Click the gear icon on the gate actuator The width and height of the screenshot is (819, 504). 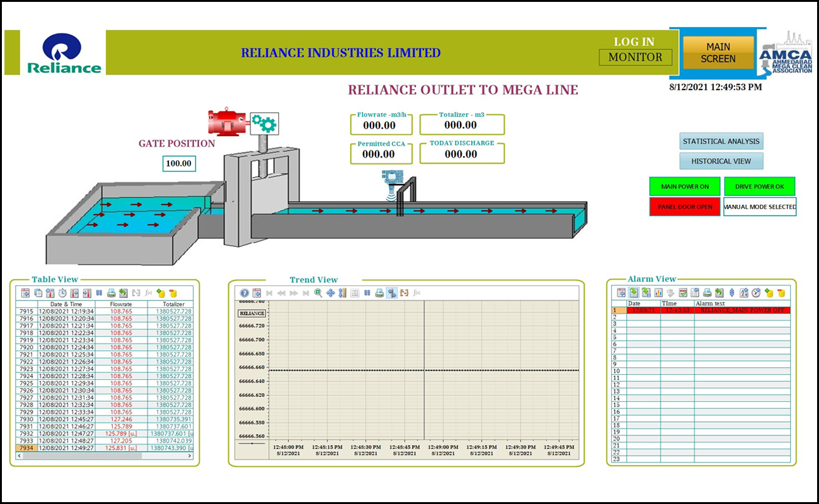click(264, 123)
